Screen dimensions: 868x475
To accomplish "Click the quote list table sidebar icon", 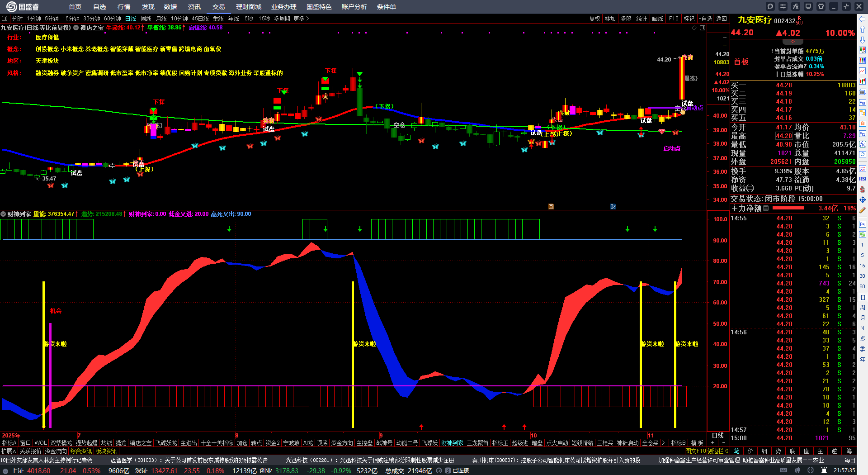I will click(863, 61).
